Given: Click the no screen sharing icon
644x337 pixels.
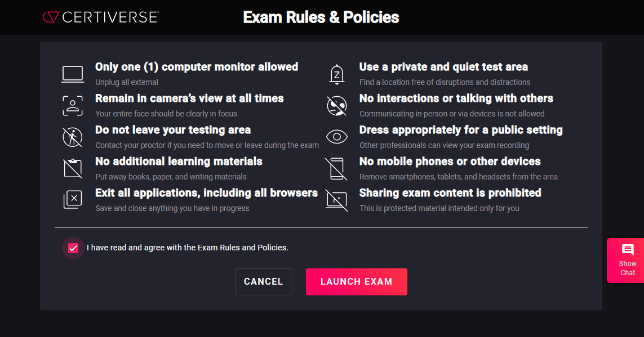Looking at the screenshot, I should [337, 200].
